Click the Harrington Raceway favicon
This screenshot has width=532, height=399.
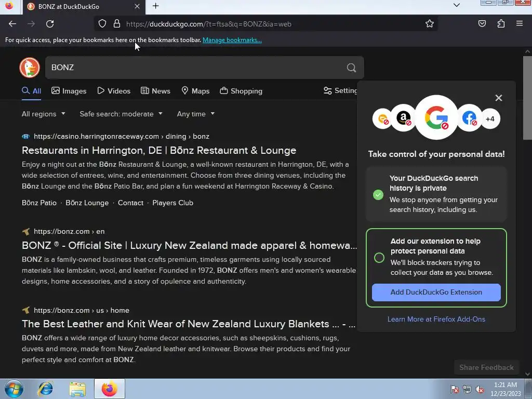click(26, 137)
